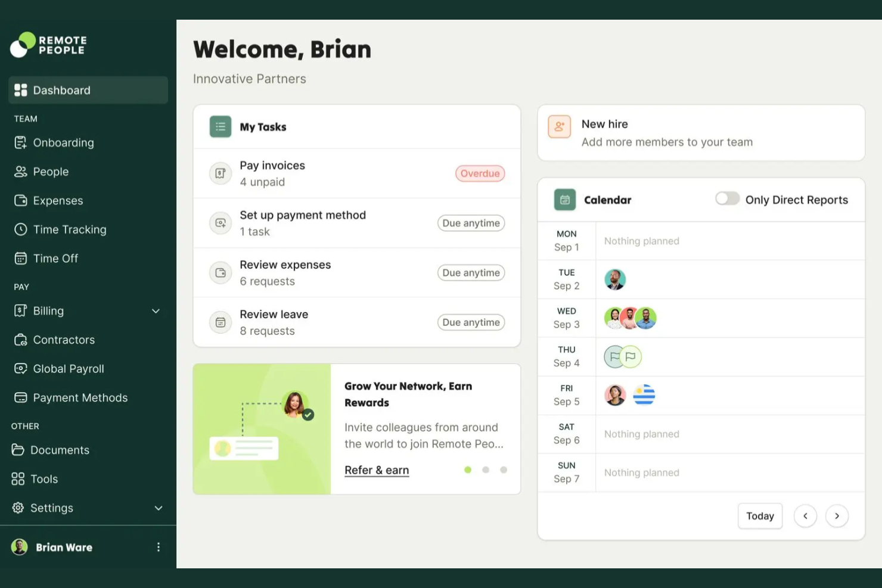Open the New hire add-person icon

559,126
